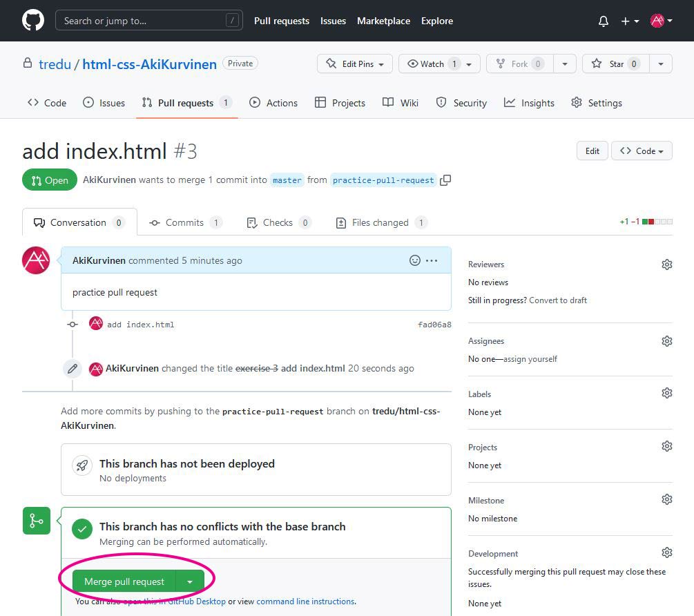Click the tredu/html-css-AkiKurvinen repository name in hint
694x616 pixels.
click(x=251, y=418)
